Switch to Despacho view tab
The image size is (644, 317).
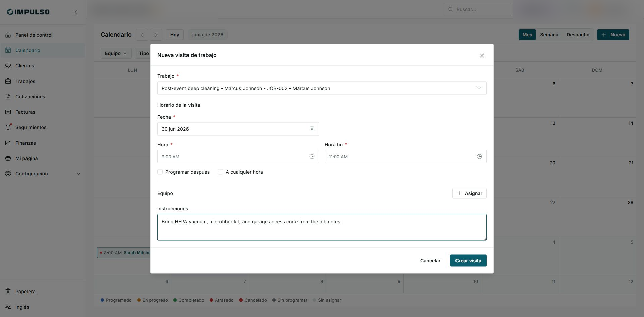click(578, 35)
